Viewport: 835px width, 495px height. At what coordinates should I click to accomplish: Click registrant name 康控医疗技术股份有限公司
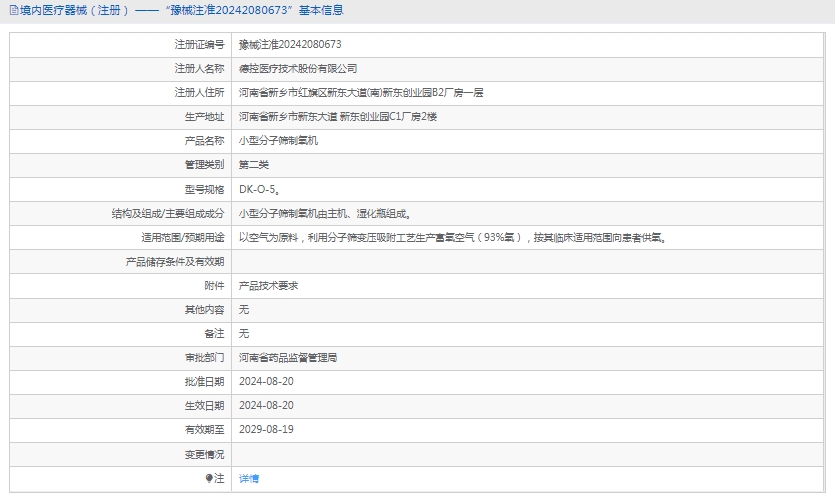pos(298,69)
